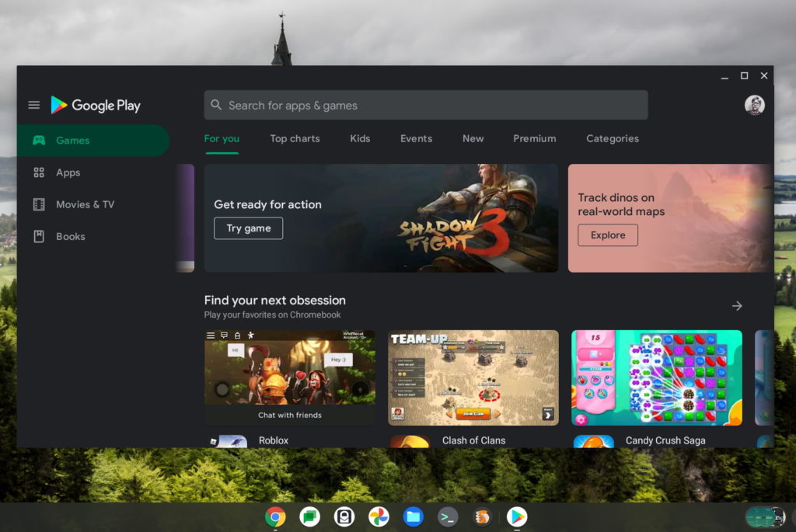Screen dimensions: 796x532
Task: Click the Play Store shelf icon
Action: click(x=517, y=516)
